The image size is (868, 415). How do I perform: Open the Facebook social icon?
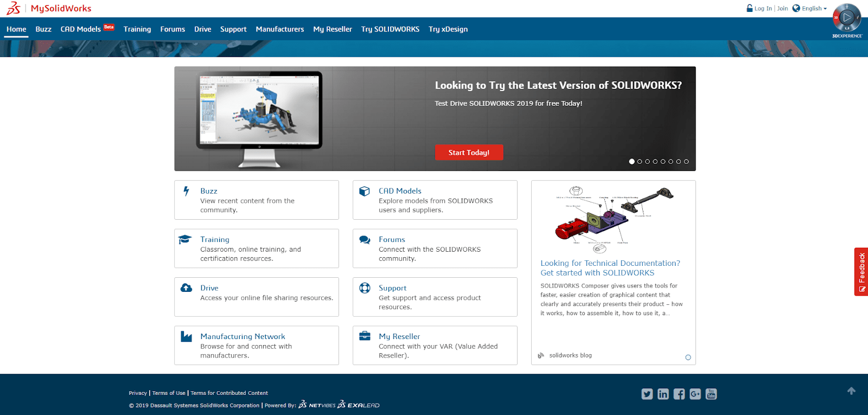coord(679,394)
